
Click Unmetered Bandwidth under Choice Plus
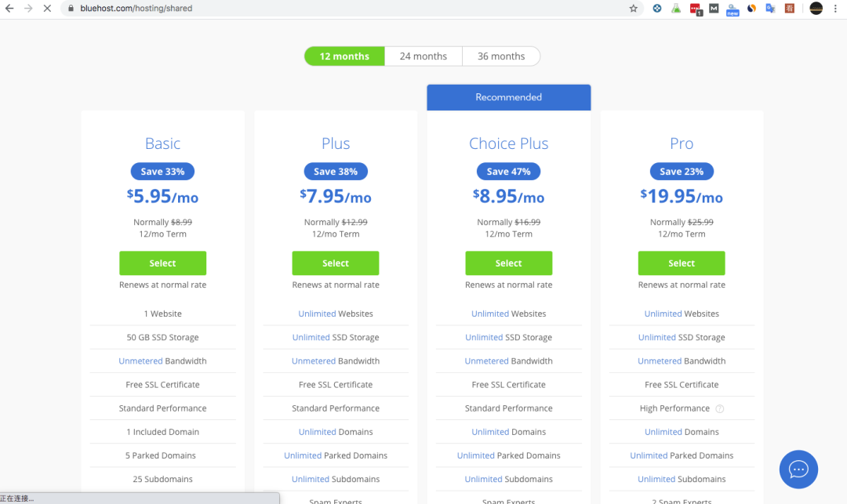point(509,361)
